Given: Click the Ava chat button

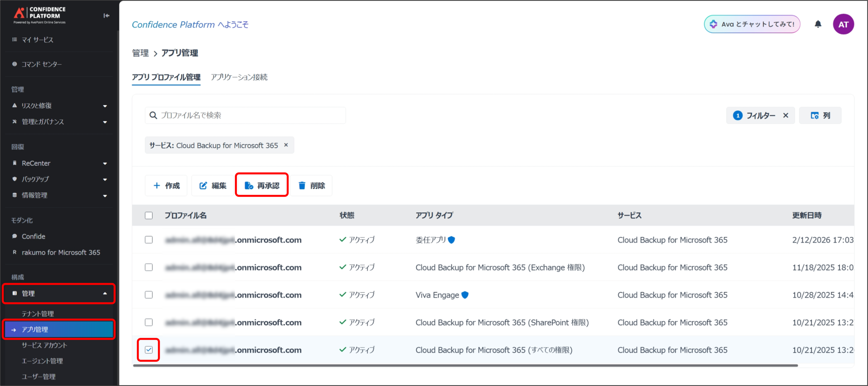Looking at the screenshot, I should [x=752, y=24].
